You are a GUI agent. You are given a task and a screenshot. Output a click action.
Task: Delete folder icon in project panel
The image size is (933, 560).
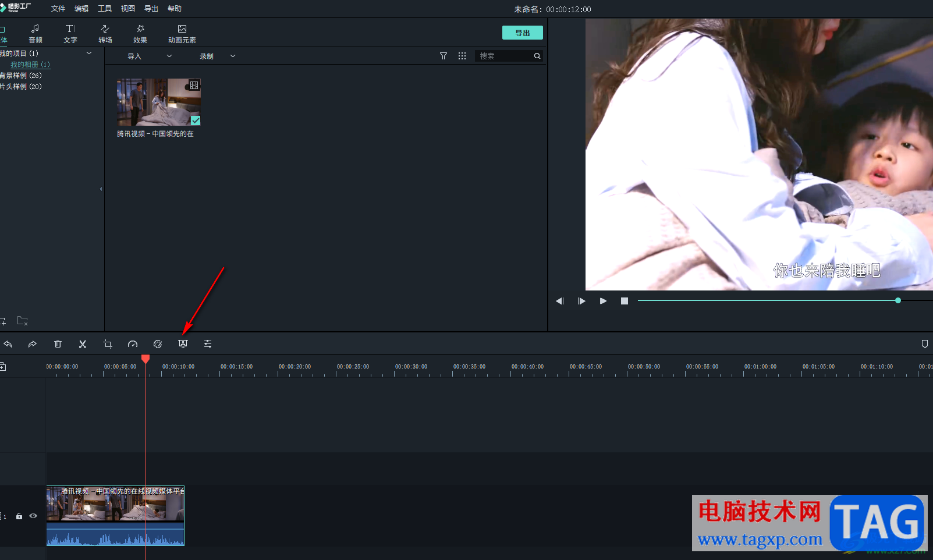23,321
